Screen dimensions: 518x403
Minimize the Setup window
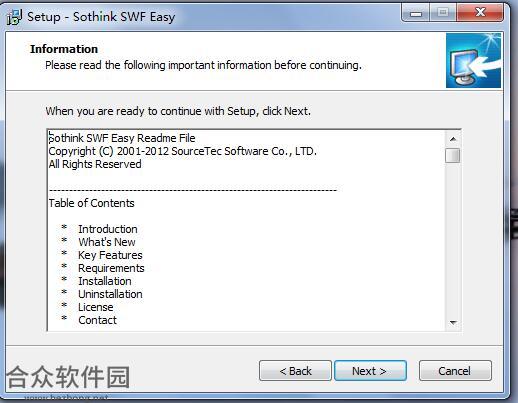click(x=416, y=13)
